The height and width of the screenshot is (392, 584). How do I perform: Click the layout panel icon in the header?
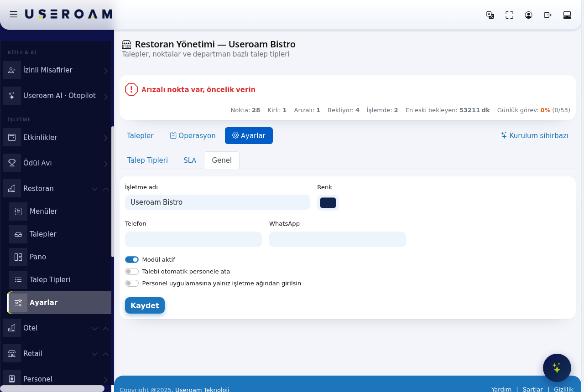click(567, 15)
